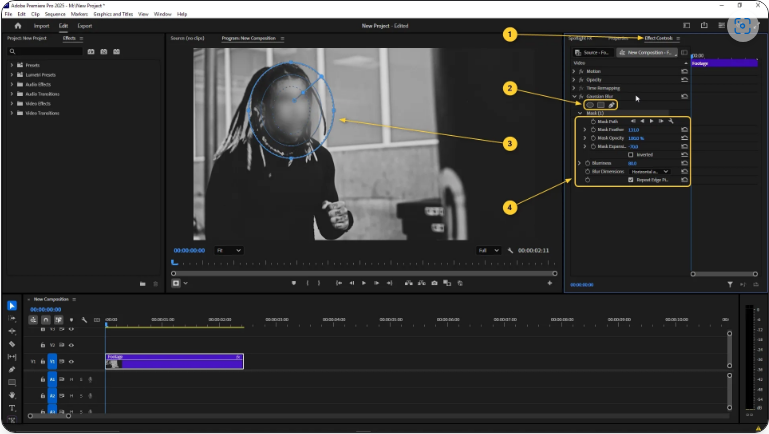
Task: Play the Program monitor
Action: [364, 283]
